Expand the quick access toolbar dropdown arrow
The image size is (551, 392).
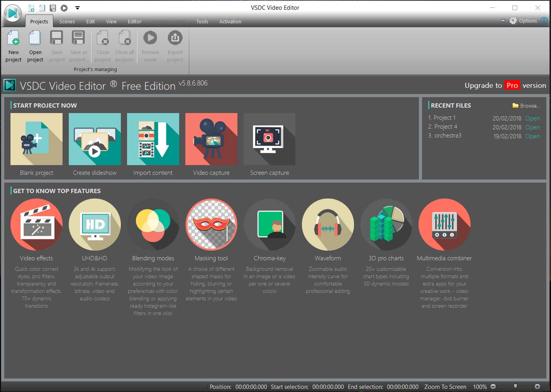pos(77,8)
